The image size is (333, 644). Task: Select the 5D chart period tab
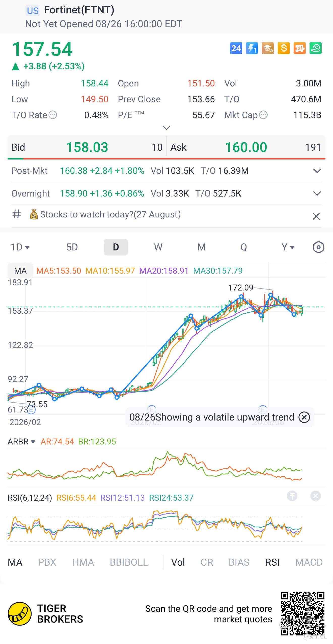[72, 247]
